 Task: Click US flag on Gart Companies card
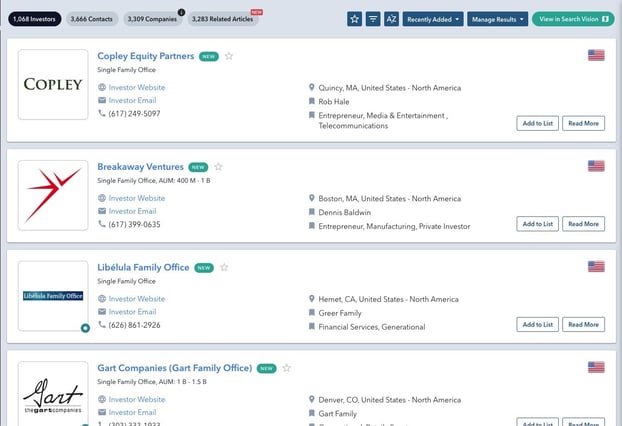click(596, 367)
